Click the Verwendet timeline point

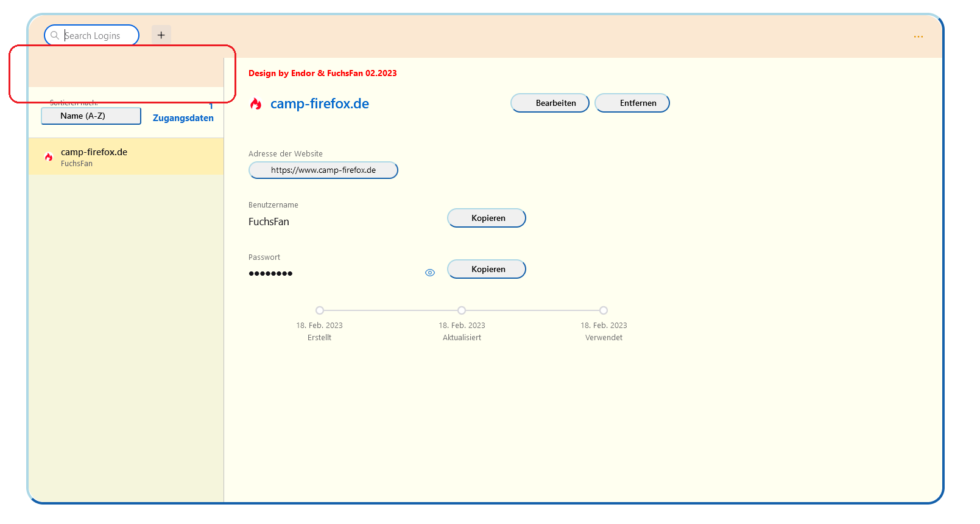604,310
